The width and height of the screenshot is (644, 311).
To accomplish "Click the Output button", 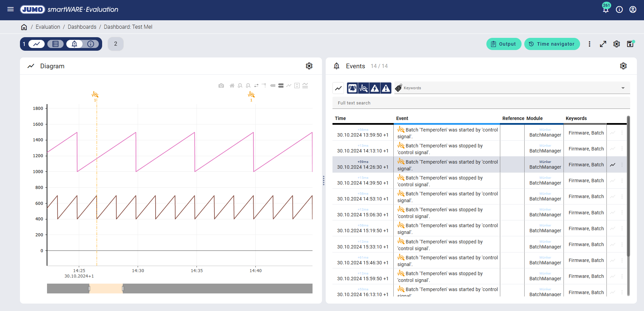I will tap(504, 44).
